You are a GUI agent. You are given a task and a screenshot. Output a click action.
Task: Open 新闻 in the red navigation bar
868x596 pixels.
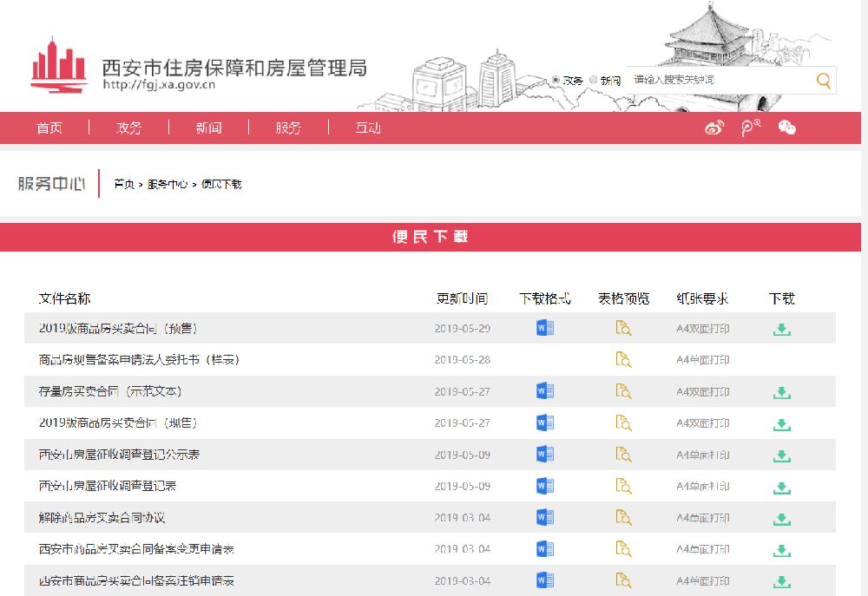click(x=208, y=128)
